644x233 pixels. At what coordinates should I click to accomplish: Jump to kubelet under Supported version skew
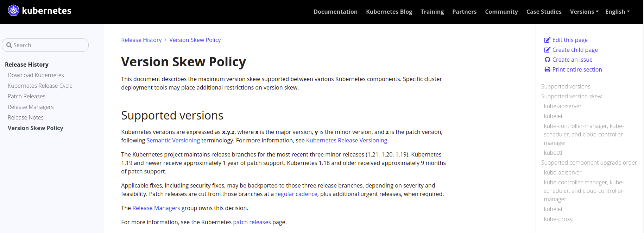click(x=553, y=116)
